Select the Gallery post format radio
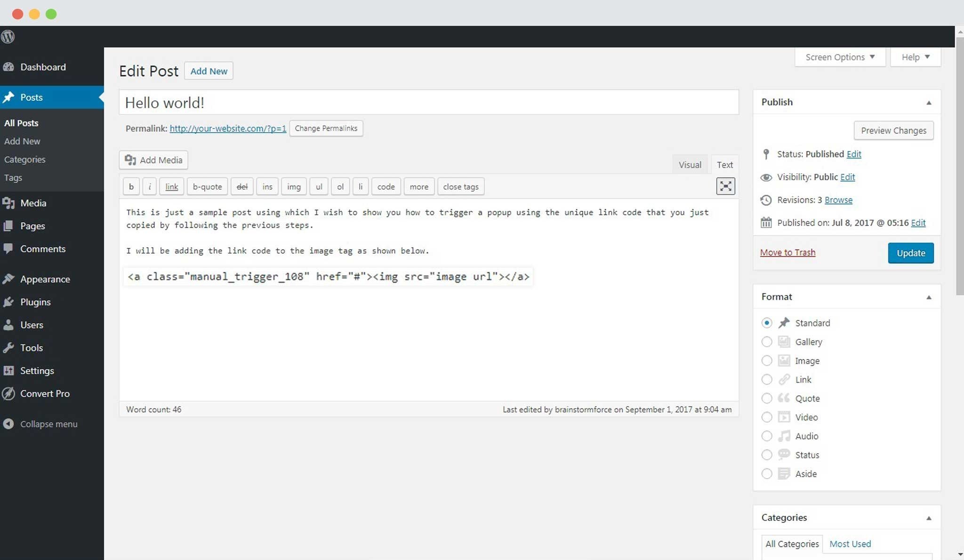Viewport: 964px width, 560px height. pyautogui.click(x=767, y=342)
